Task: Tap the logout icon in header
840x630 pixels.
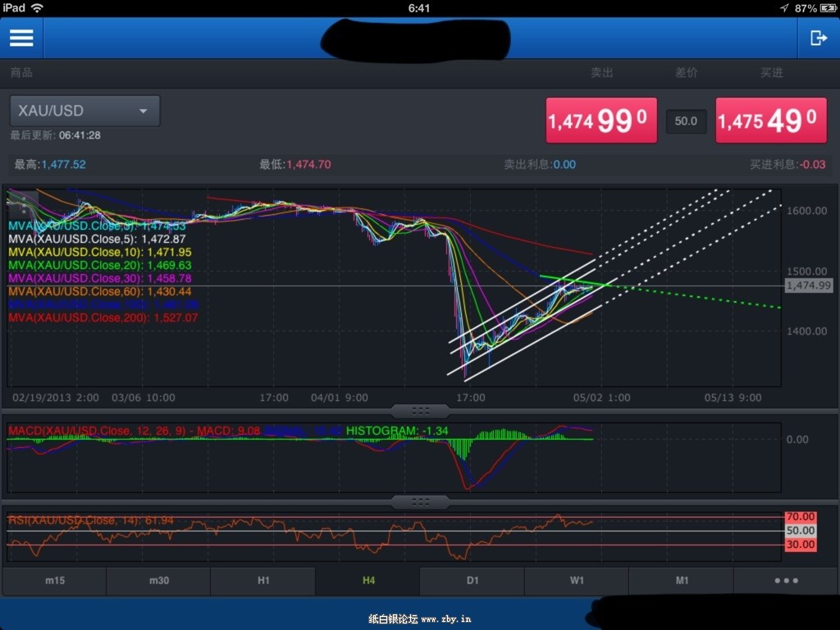Action: coord(818,38)
